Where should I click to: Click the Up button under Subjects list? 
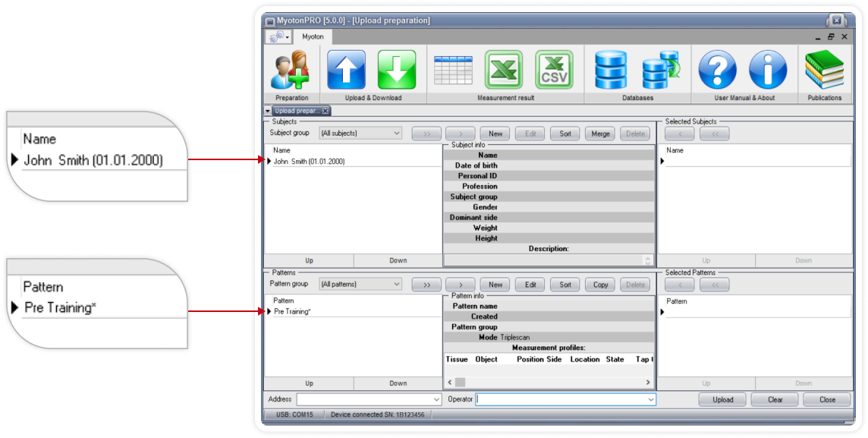tap(309, 260)
